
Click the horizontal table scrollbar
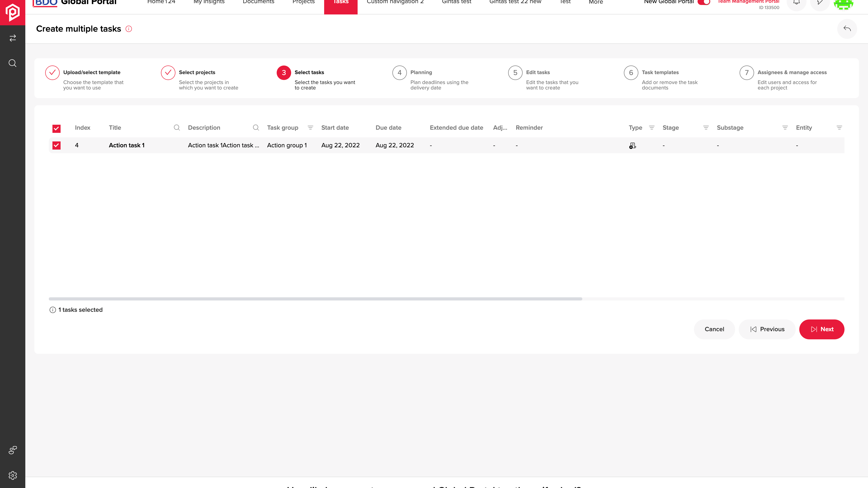pos(315,299)
